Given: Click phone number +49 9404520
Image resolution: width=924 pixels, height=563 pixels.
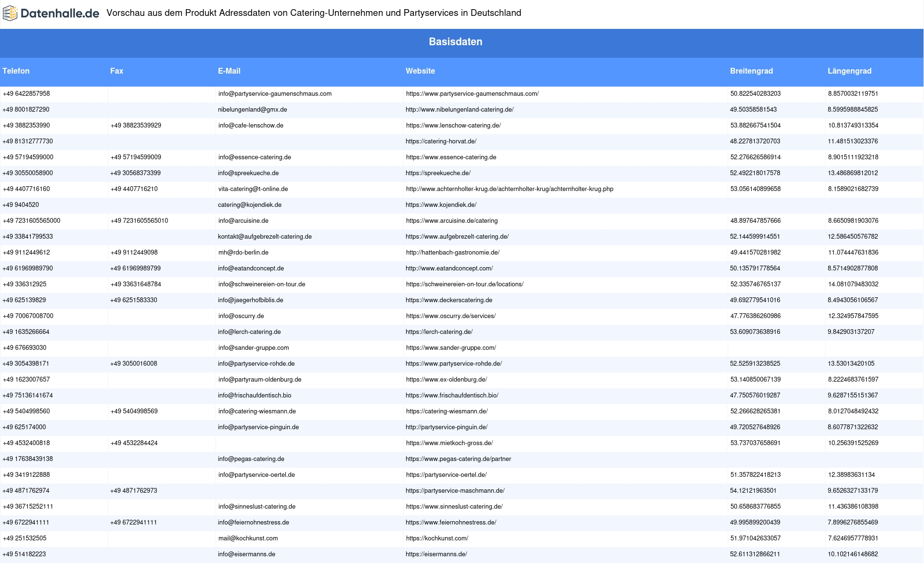Looking at the screenshot, I should (x=21, y=205).
